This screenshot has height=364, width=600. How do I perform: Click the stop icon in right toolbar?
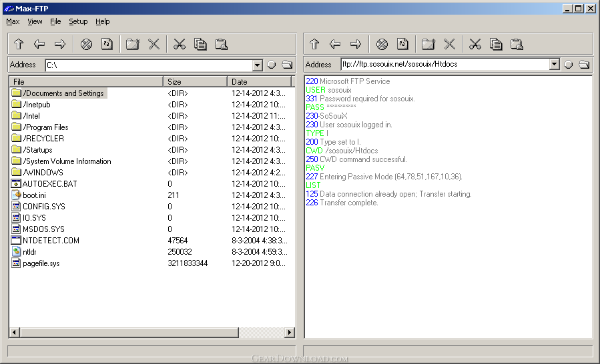(382, 45)
